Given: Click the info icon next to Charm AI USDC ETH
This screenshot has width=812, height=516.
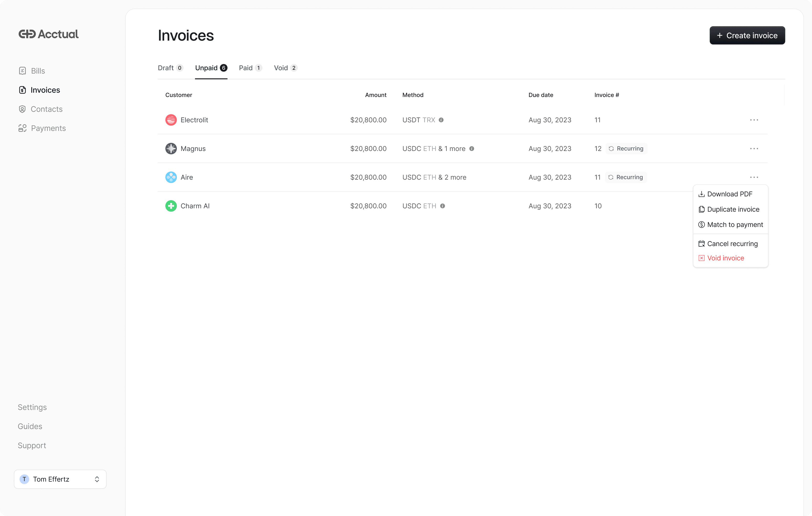Looking at the screenshot, I should [x=442, y=206].
